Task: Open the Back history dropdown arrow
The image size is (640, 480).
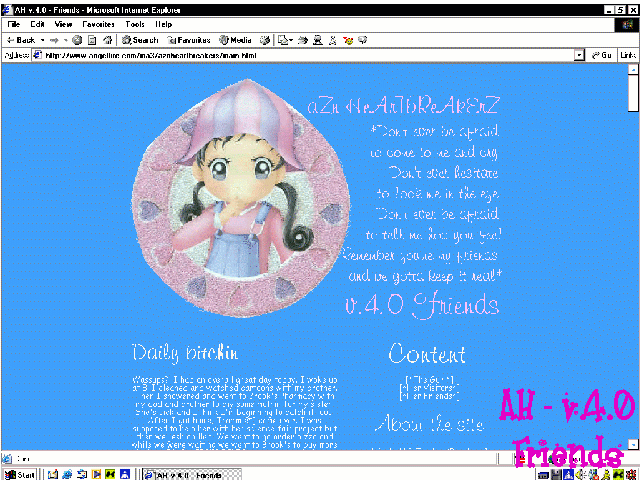Action: (42, 40)
